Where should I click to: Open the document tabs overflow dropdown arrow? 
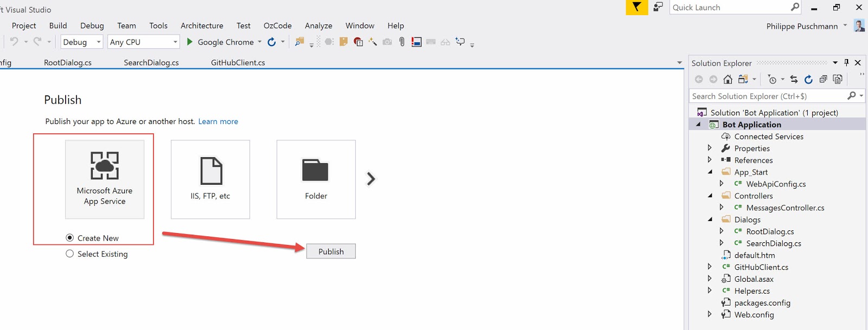680,63
